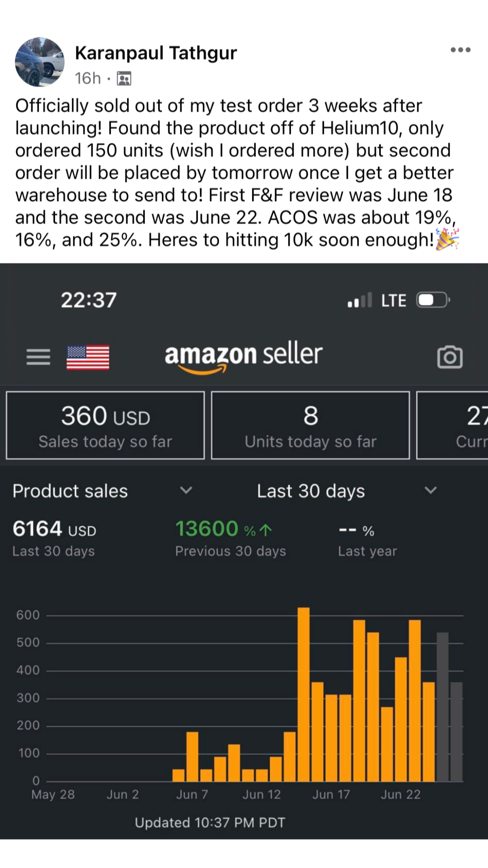The width and height of the screenshot is (488, 868).
Task: Tap the group audience icon beside 16h
Action: tap(124, 79)
